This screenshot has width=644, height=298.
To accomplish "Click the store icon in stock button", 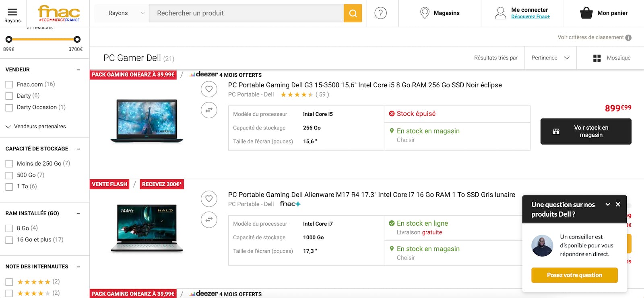I will tap(556, 132).
